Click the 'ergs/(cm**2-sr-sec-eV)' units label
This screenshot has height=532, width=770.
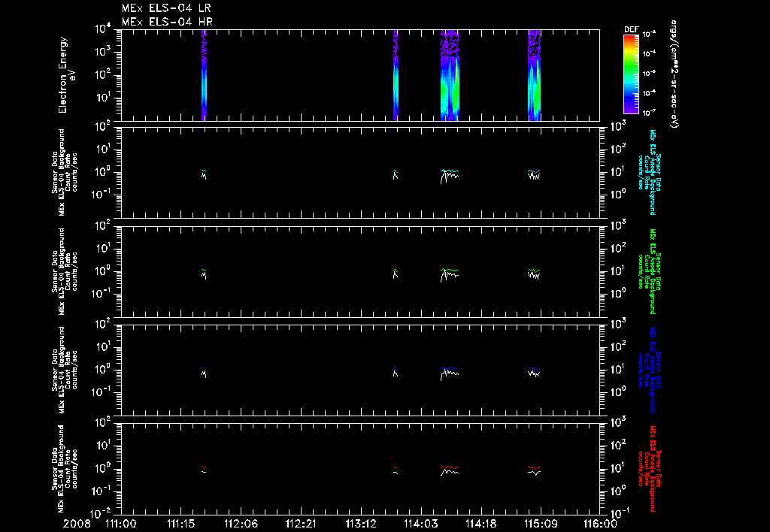[675, 74]
